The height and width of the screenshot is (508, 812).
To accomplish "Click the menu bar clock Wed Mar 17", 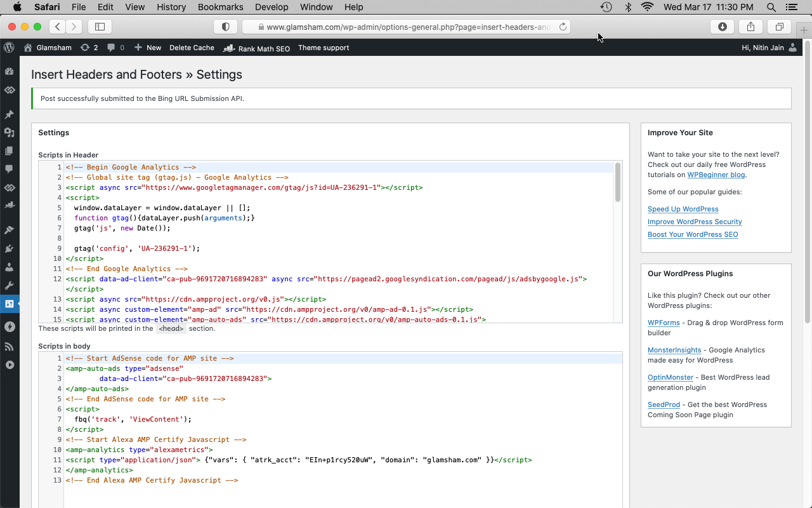I will tap(709, 7).
